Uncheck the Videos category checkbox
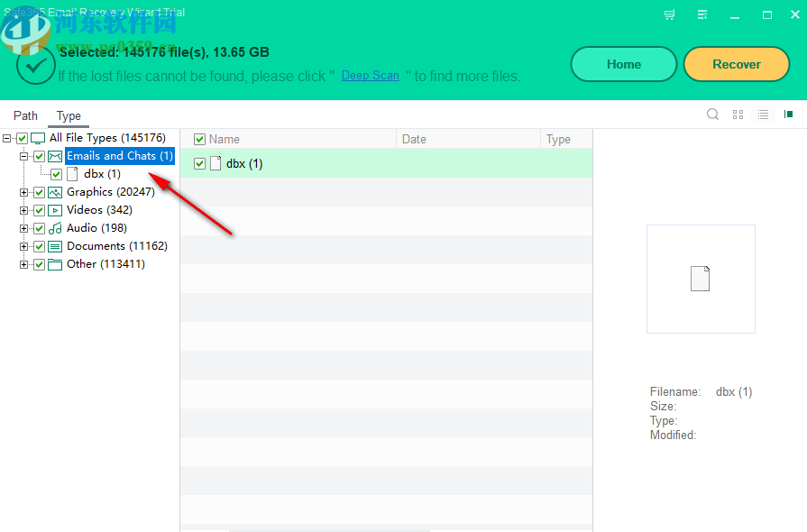This screenshot has height=532, width=807. coord(39,209)
